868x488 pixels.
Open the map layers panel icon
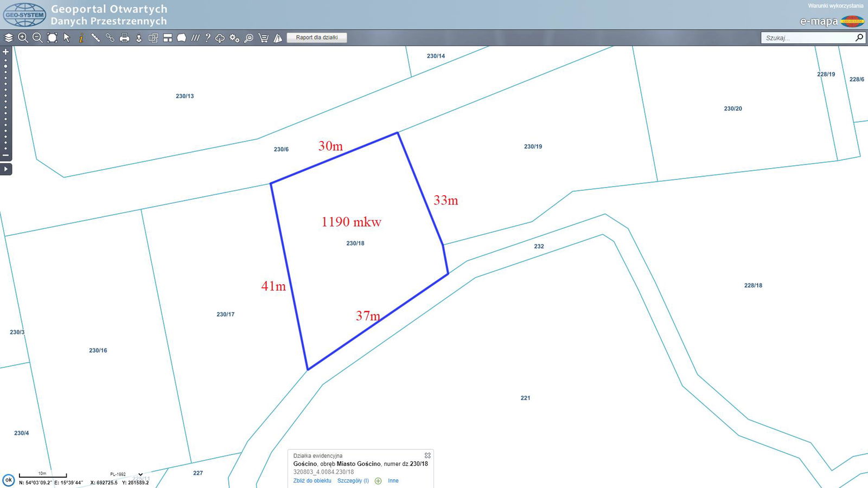(x=9, y=38)
